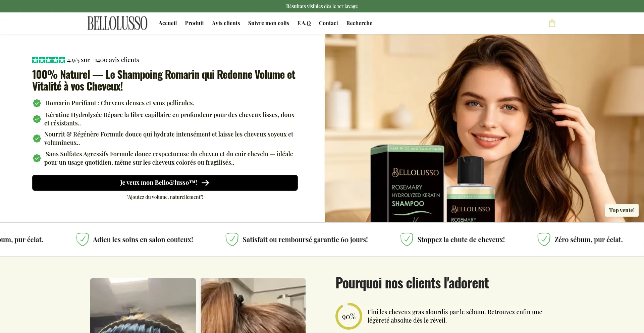The image size is (644, 333).
Task: Open the right ponytail hair photo
Action: pos(253,306)
